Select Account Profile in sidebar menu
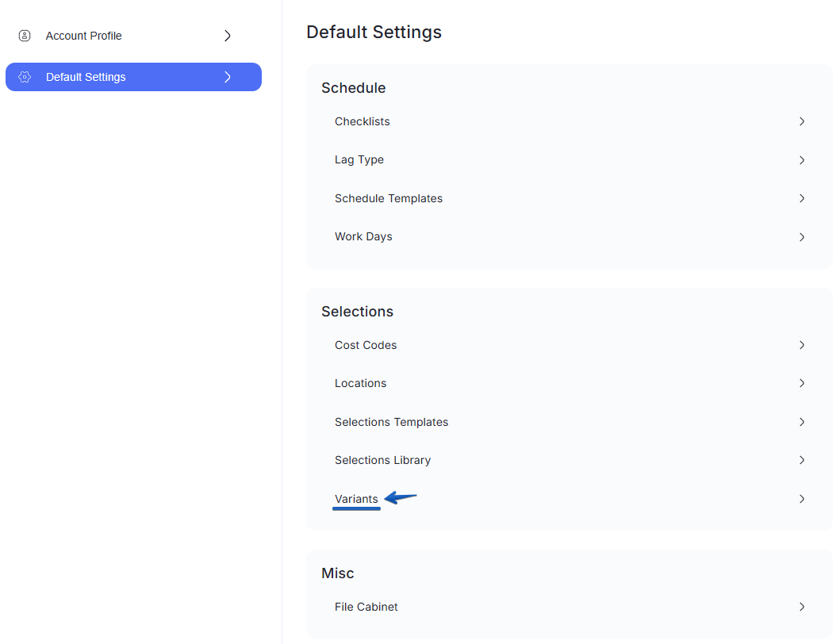This screenshot has height=644, width=840. click(133, 36)
